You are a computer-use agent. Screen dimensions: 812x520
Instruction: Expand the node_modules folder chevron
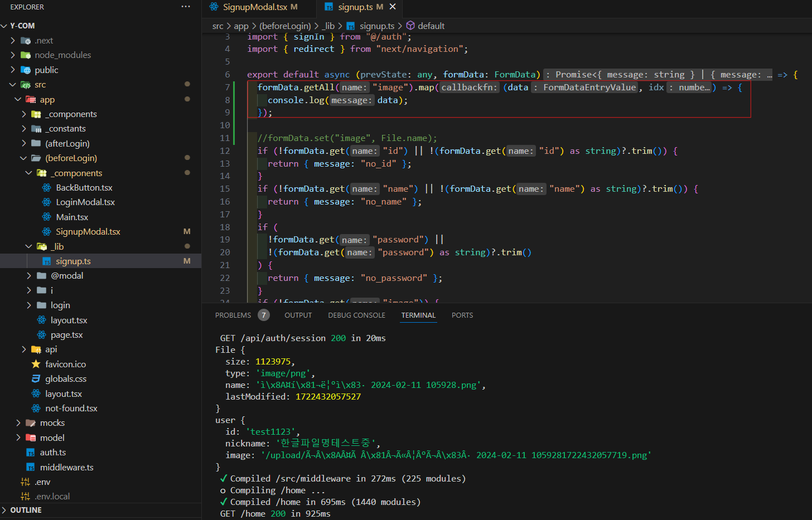point(13,55)
